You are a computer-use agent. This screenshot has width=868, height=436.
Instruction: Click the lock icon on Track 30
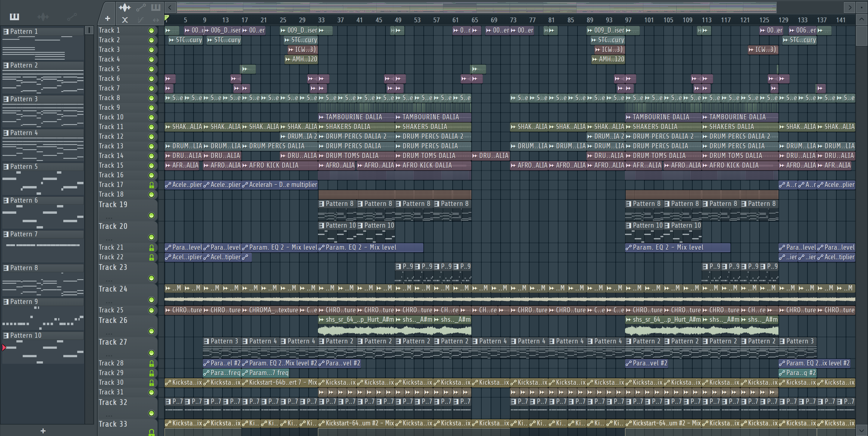coord(152,383)
